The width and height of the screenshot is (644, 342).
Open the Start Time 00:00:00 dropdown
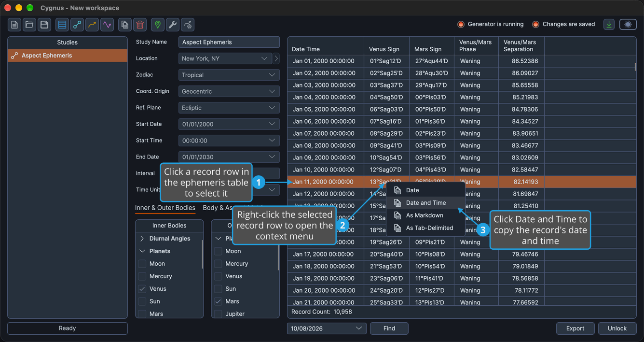pos(229,141)
